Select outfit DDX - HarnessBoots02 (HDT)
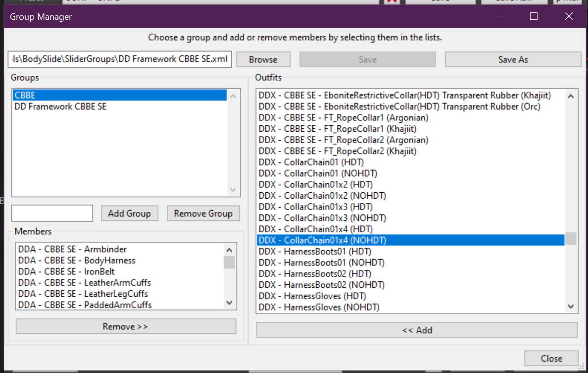The image size is (588, 373). 411,273
